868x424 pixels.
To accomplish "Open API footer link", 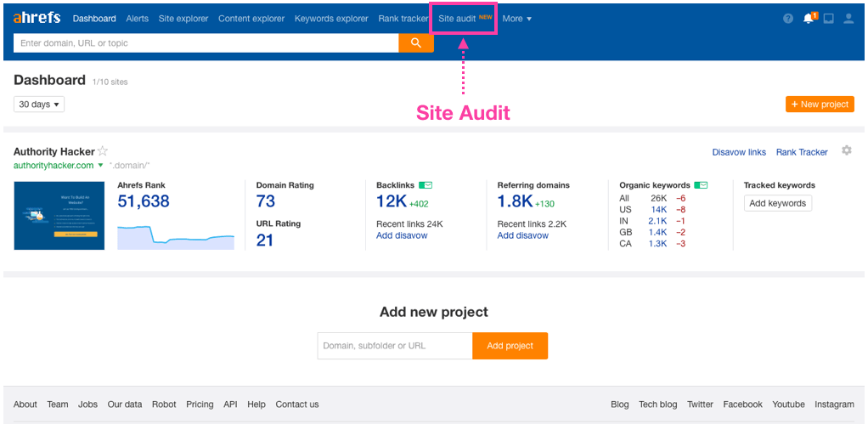I will tap(230, 404).
